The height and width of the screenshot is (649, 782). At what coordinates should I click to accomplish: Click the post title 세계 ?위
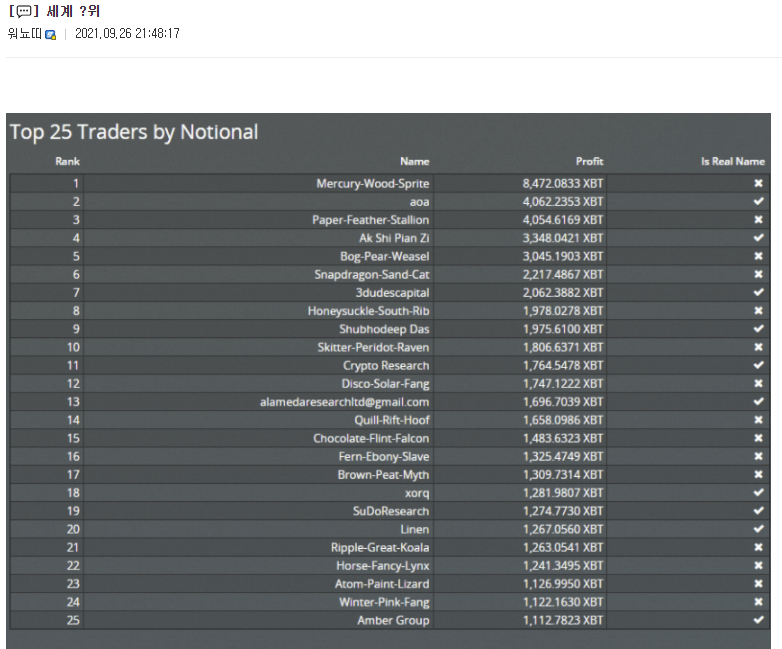pyautogui.click(x=73, y=11)
